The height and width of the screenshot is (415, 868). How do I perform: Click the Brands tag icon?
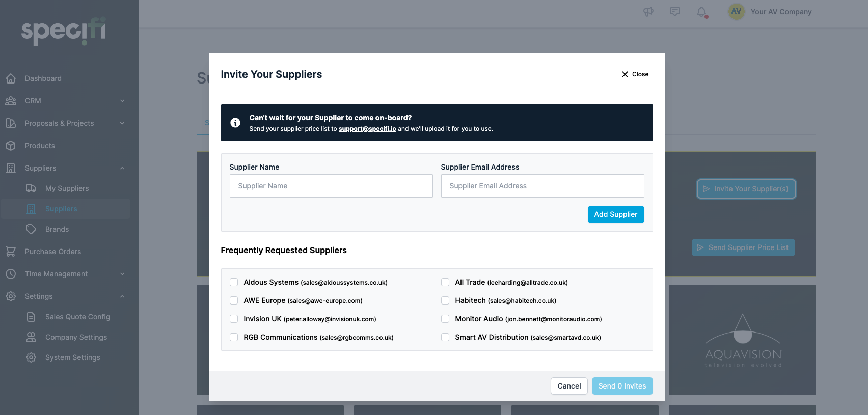coord(31,229)
